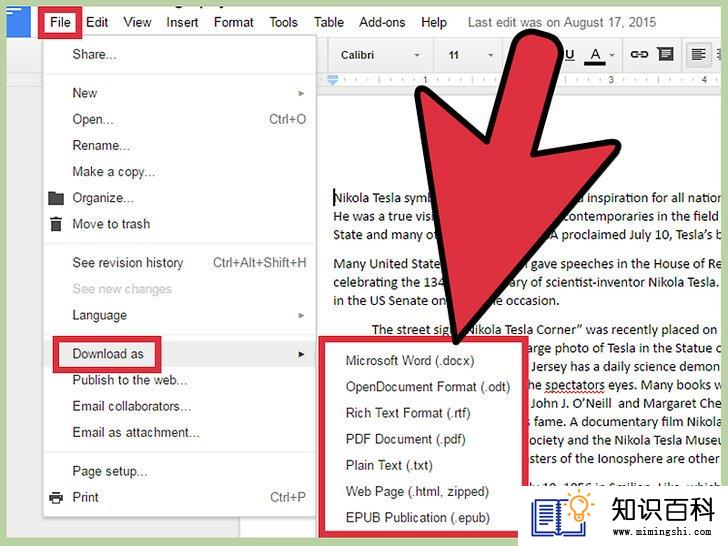Download as OpenDocument Format (.odt)
Viewport: 728px width, 546px height.
pos(428,387)
